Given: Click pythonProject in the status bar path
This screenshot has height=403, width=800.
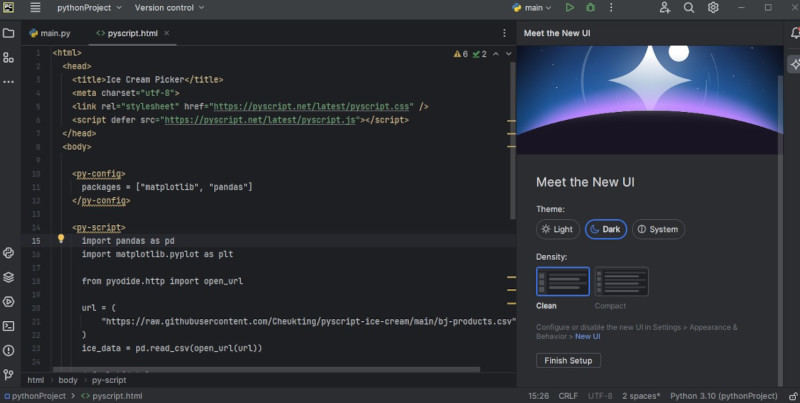Looking at the screenshot, I should [35, 396].
